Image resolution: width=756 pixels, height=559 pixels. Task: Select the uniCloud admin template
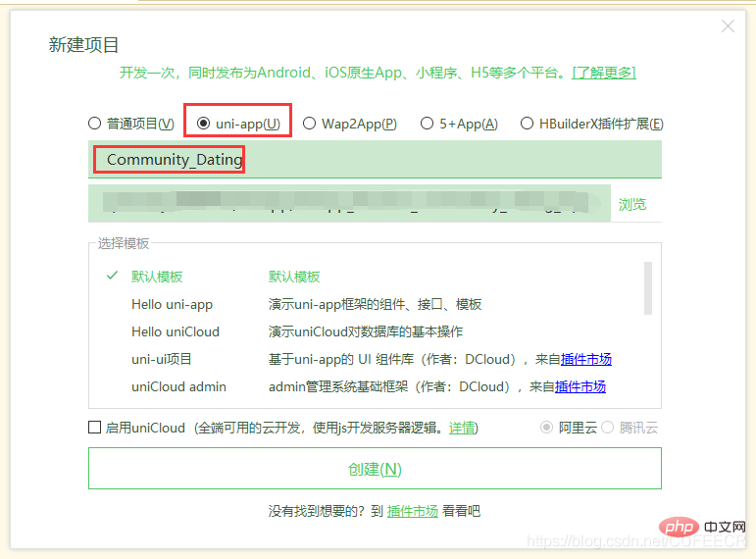pyautogui.click(x=178, y=386)
